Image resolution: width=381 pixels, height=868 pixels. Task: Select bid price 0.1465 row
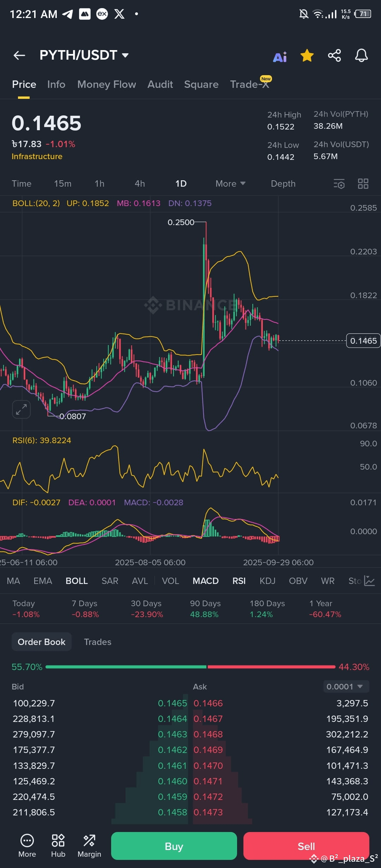100,703
